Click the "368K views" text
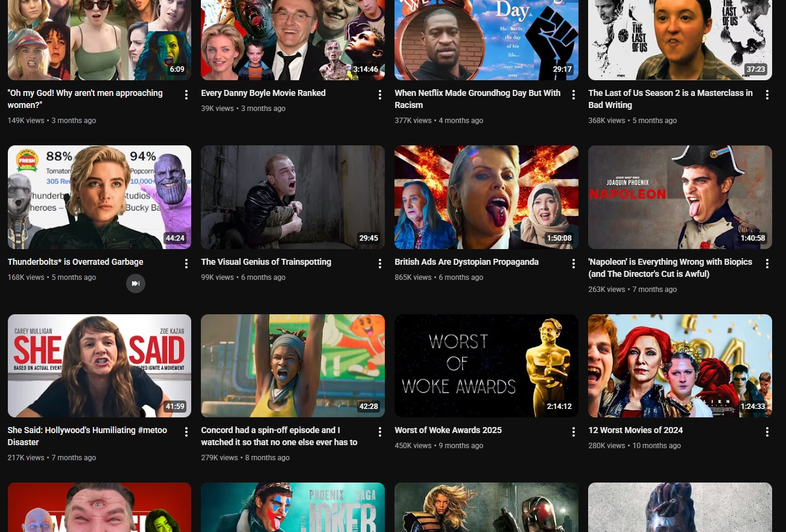The width and height of the screenshot is (786, 532). point(607,121)
